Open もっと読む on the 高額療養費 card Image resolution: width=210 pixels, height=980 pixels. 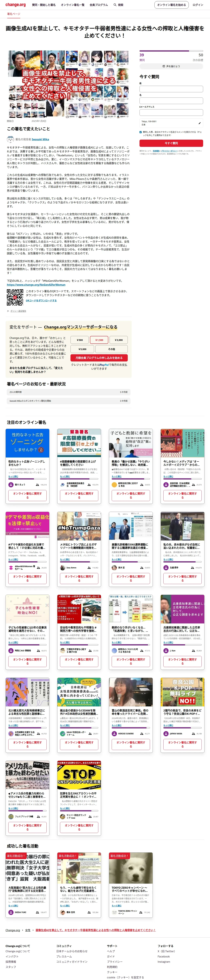pos(65,476)
